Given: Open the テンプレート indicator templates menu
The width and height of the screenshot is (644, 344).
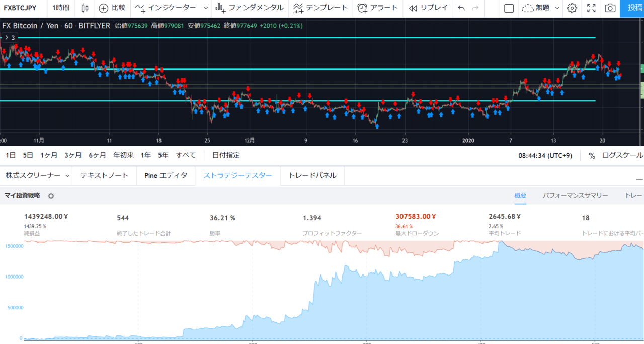Looking at the screenshot, I should 320,8.
